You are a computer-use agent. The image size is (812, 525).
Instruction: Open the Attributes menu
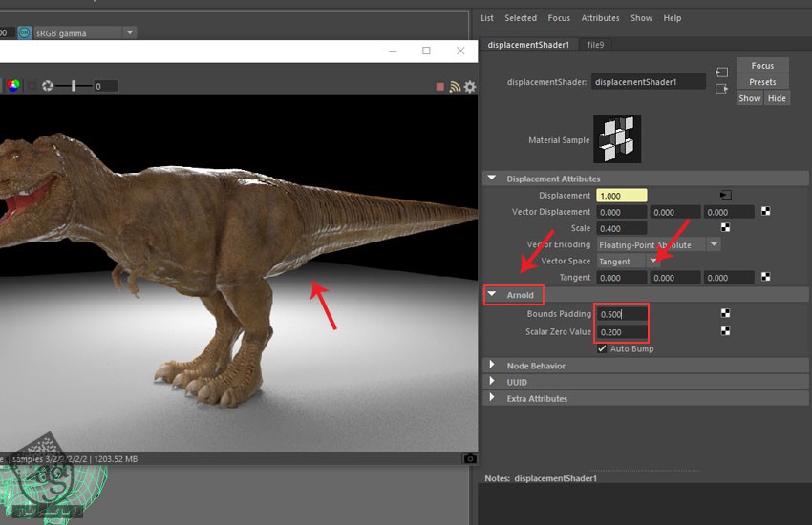pos(600,18)
